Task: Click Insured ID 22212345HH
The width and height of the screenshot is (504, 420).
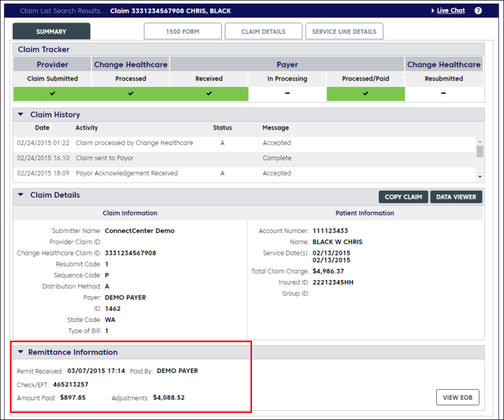Action: pos(332,282)
